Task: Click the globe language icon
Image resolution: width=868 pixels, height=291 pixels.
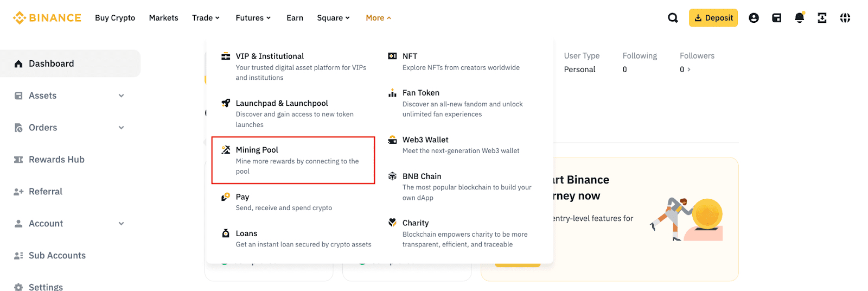Action: tap(845, 18)
